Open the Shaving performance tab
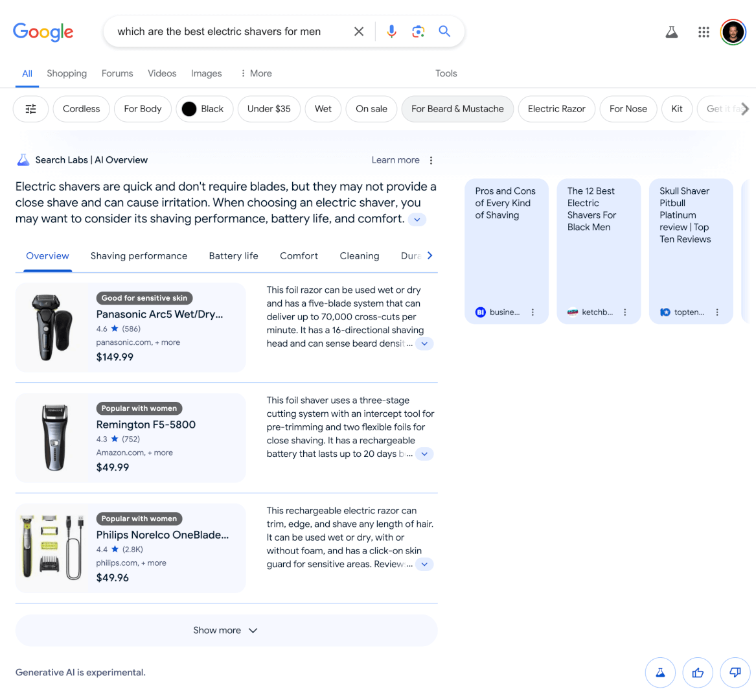 tap(139, 255)
